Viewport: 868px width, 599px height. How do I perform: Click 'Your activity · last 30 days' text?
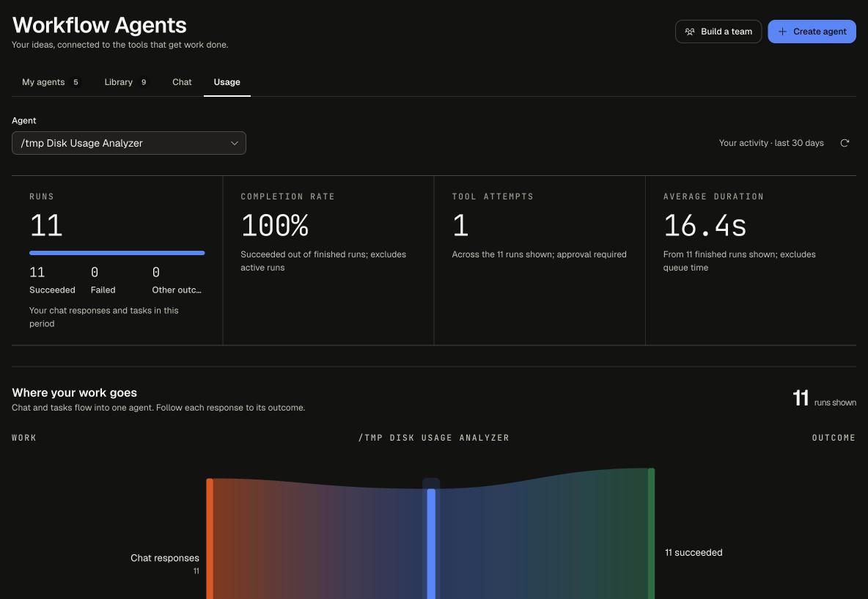(771, 143)
